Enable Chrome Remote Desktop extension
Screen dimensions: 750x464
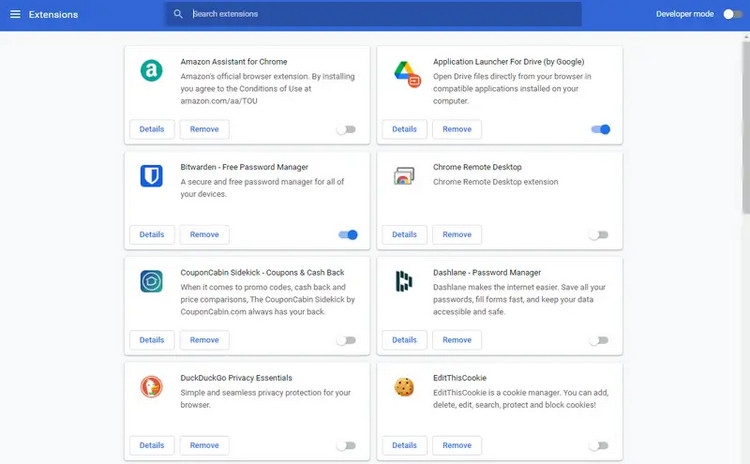598,235
